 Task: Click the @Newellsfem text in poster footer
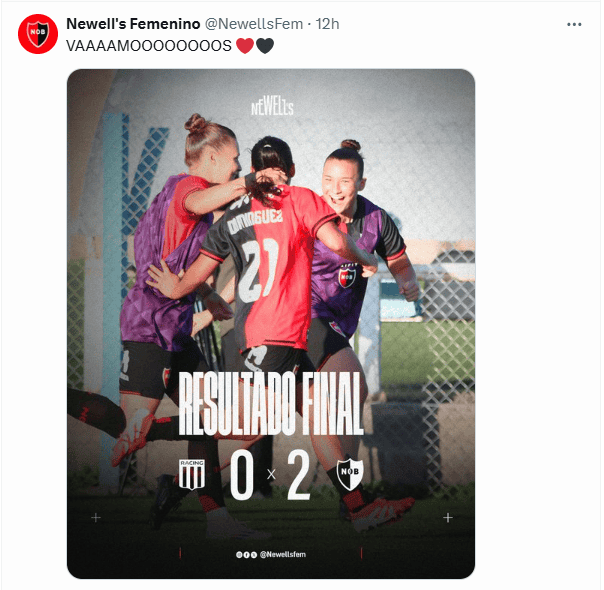pyautogui.click(x=283, y=554)
